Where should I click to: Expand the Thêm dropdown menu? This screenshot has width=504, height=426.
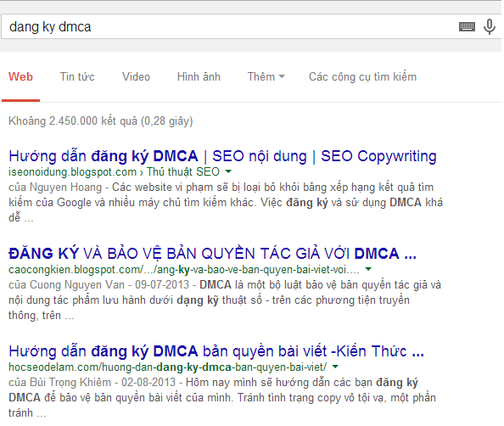click(266, 77)
